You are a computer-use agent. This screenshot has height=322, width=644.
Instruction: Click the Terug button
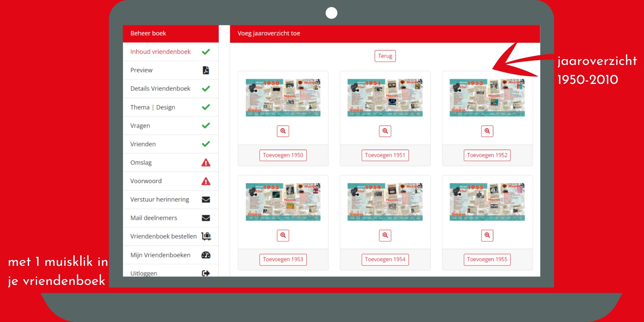tap(385, 56)
